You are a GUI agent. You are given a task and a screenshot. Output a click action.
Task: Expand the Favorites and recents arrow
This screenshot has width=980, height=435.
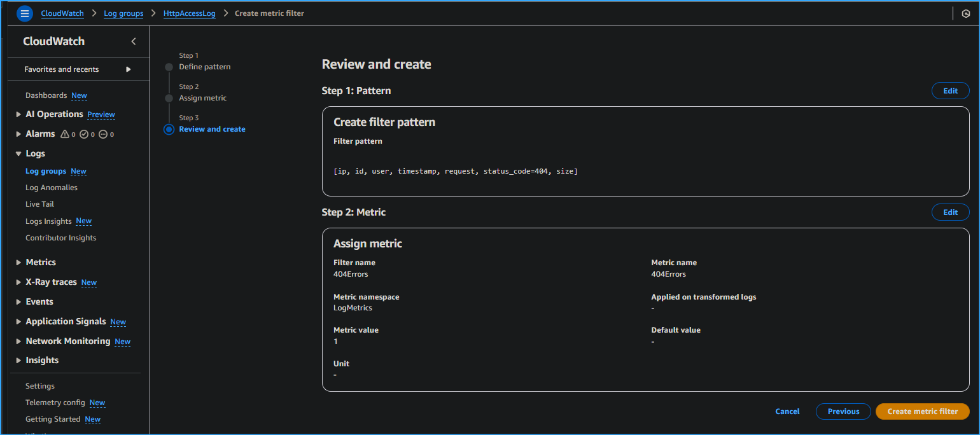coord(129,69)
